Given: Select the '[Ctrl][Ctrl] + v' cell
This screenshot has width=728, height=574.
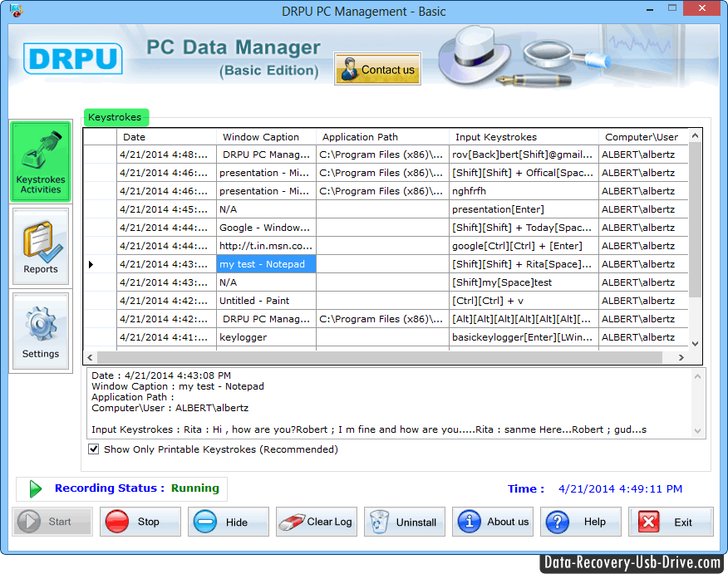Looking at the screenshot, I should pyautogui.click(x=524, y=301).
